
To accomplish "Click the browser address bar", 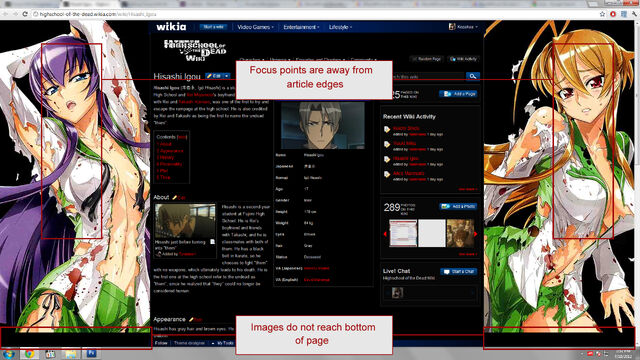I will tap(314, 14).
